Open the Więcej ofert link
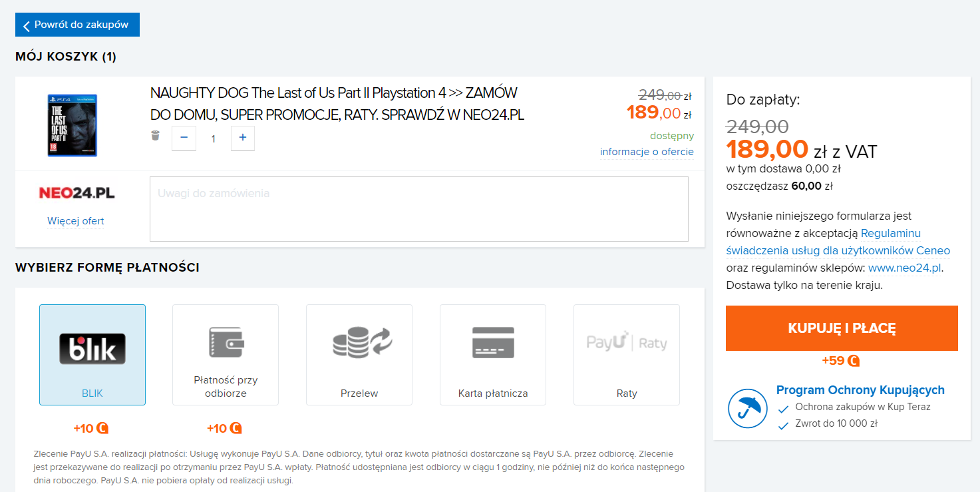 pos(76,221)
